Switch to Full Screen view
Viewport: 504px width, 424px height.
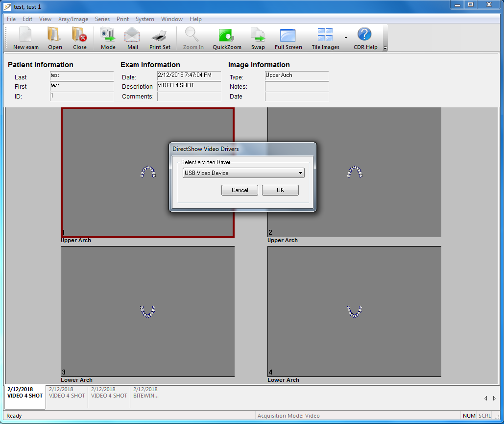click(x=288, y=38)
